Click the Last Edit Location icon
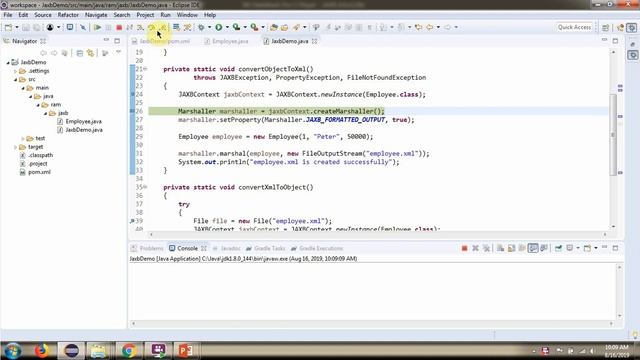Viewport: 640px width, 360px height. (418, 27)
